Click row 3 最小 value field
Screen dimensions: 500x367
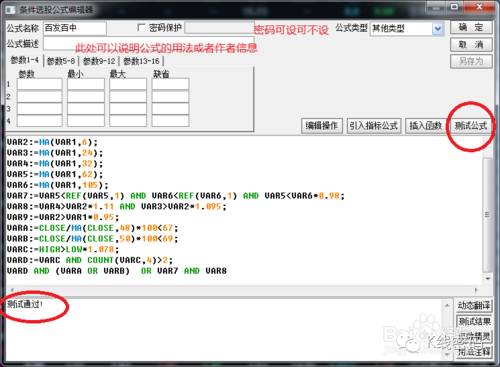tap(86, 109)
